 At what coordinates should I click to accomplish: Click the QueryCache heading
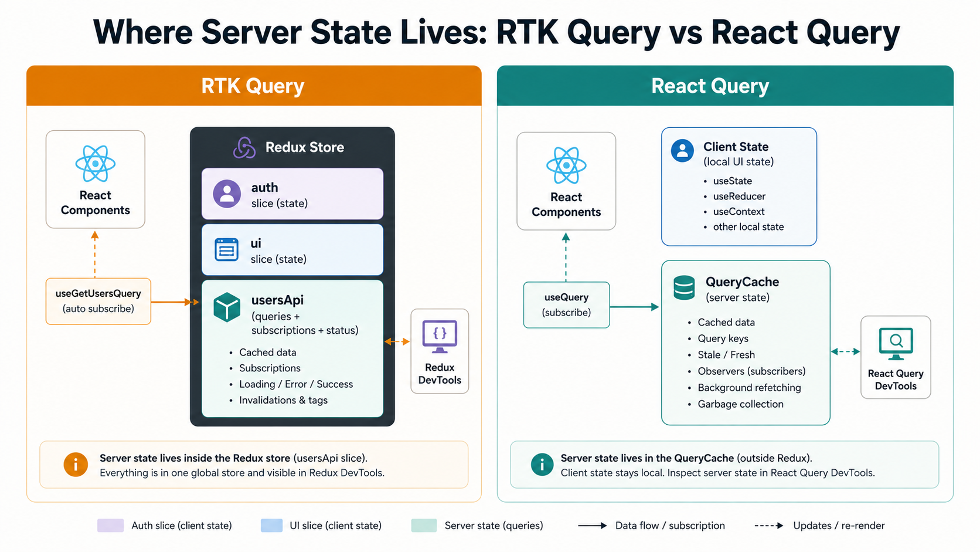tap(742, 282)
